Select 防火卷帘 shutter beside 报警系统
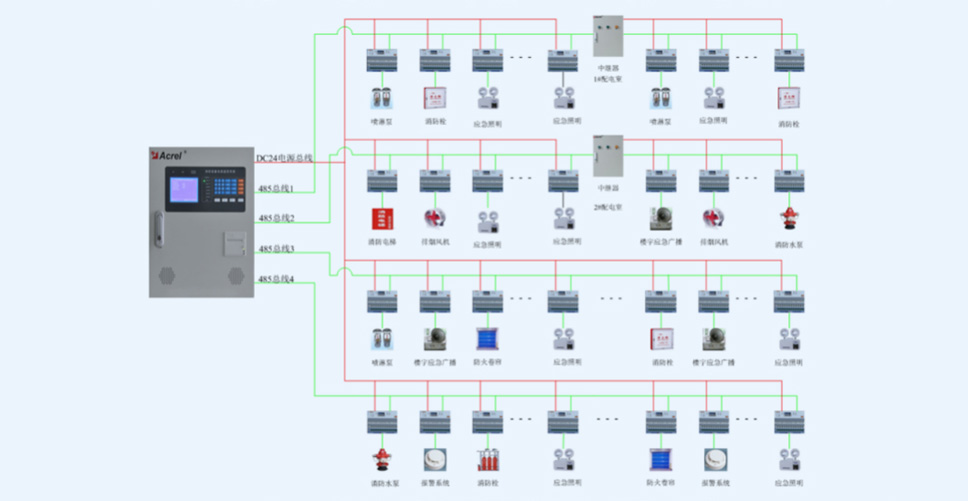This screenshot has height=501, width=968. pyautogui.click(x=661, y=460)
